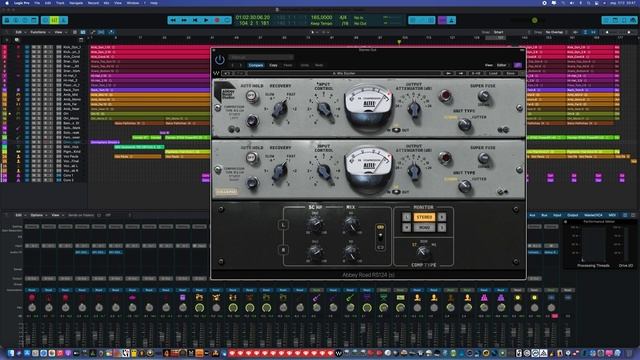This screenshot has height=360, width=640.
Task: Open tracks area Edit dropdown
Action: coord(20,32)
